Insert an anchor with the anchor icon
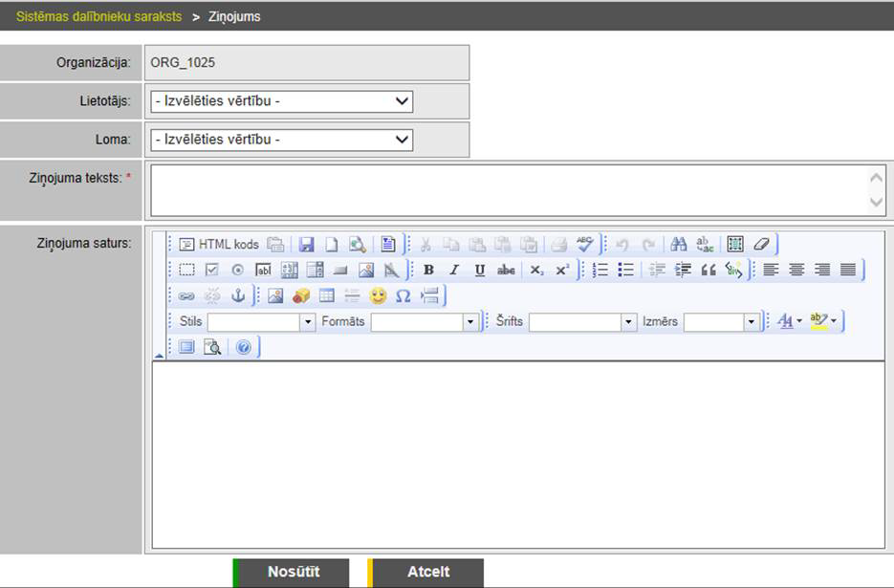Viewport: 894px width, 588px height. click(238, 296)
